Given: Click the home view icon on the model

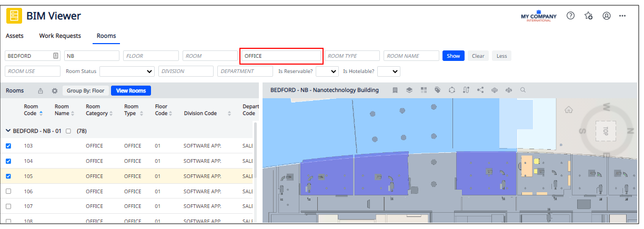Looking at the screenshot, I should coord(568,110).
